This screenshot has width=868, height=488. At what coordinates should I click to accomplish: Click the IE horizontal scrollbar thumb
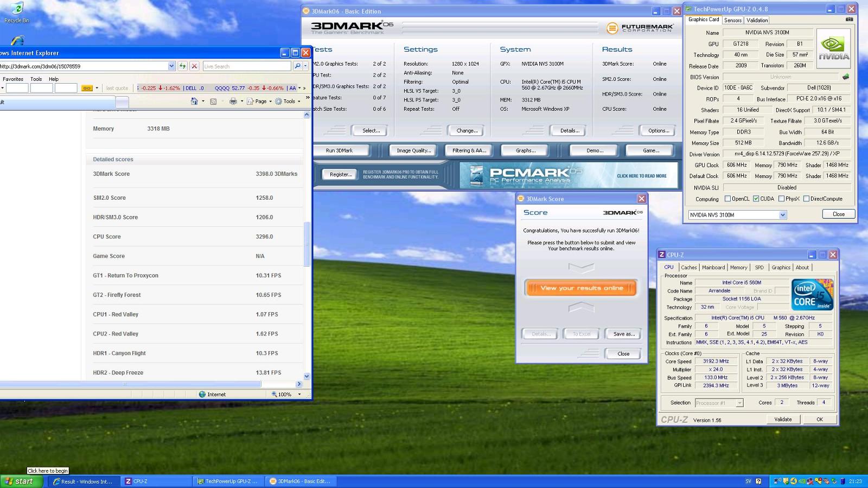(x=130, y=384)
